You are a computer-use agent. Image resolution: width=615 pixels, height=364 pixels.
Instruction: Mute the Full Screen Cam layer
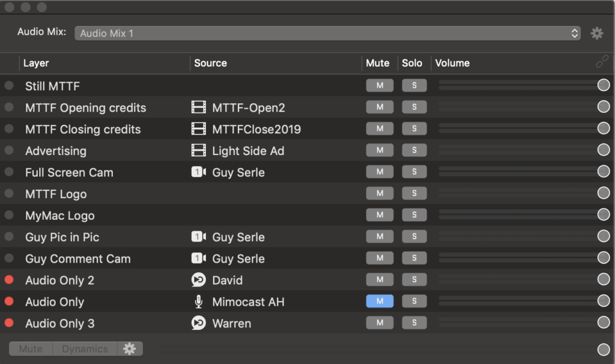[x=380, y=172]
